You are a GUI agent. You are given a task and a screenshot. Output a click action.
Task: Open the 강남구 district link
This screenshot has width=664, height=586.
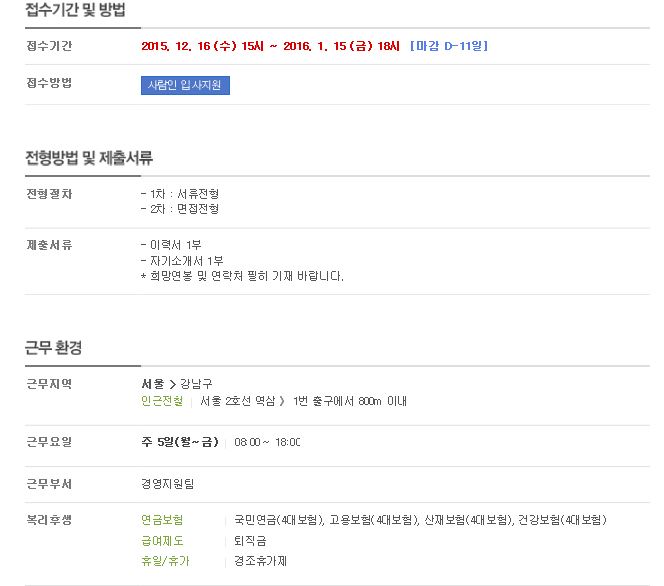pyautogui.click(x=196, y=384)
